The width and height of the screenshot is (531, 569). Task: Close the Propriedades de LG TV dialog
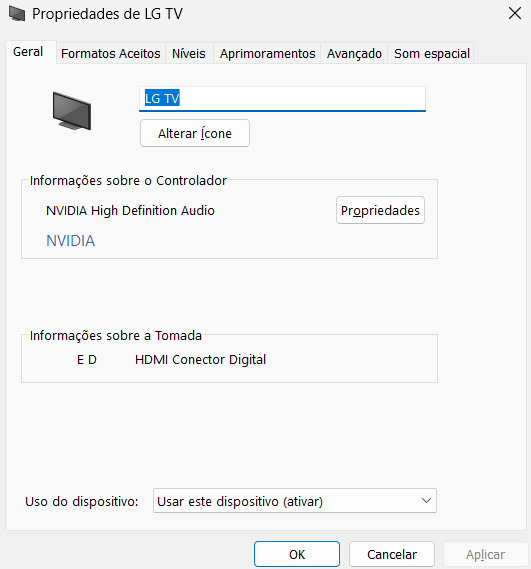point(515,13)
